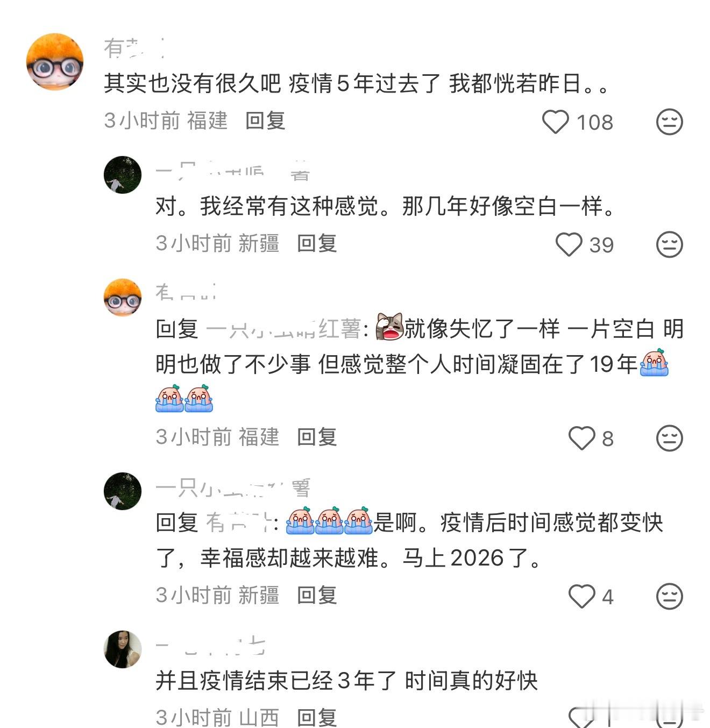710x728 pixels.
Task: Like the reply mentioning 2026
Action: (582, 596)
